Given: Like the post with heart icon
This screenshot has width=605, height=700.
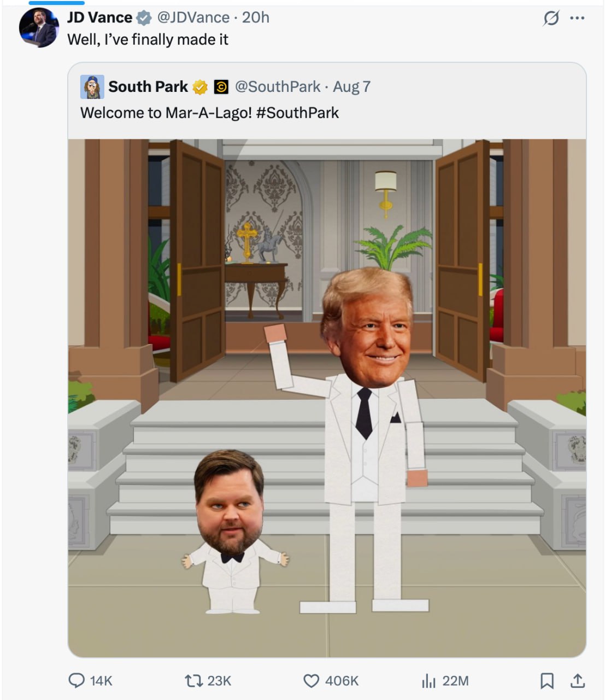Looking at the screenshot, I should pyautogui.click(x=311, y=681).
